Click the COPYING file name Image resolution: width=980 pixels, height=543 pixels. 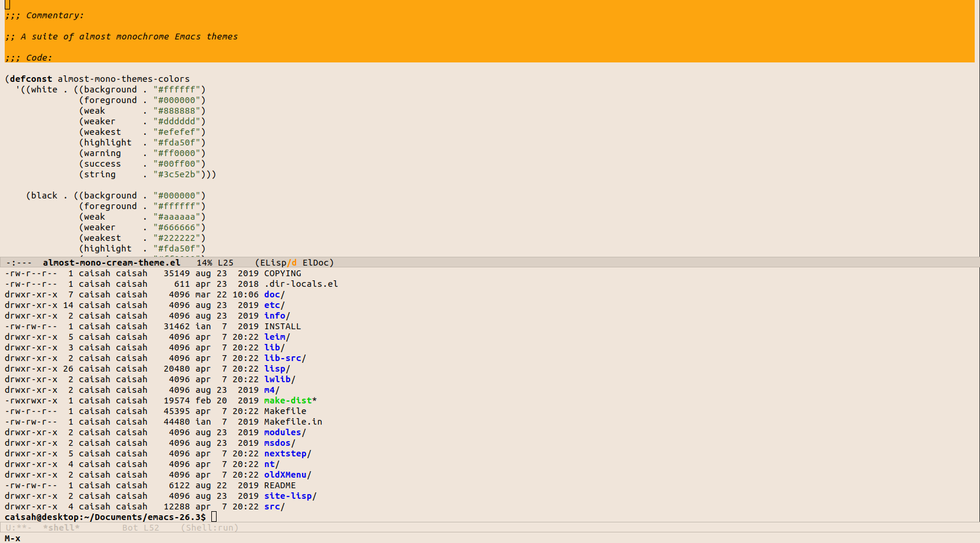[x=283, y=273]
